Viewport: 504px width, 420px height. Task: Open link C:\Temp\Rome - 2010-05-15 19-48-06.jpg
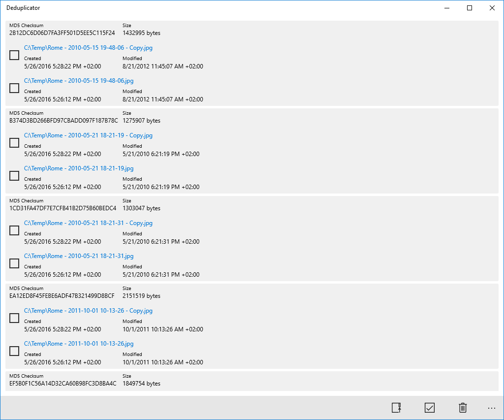pos(79,81)
